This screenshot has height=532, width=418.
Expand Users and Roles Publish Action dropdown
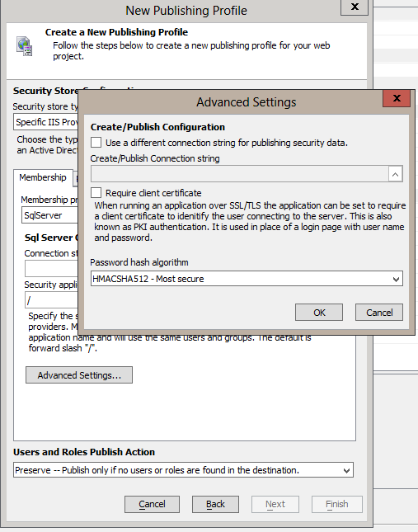tap(183, 470)
